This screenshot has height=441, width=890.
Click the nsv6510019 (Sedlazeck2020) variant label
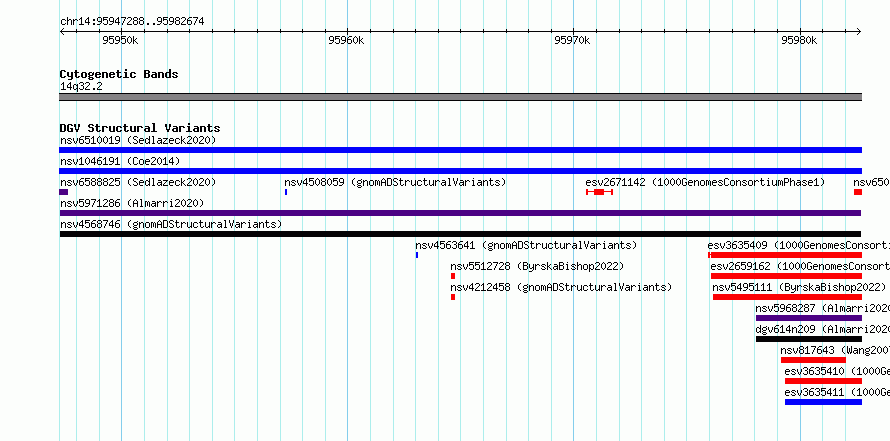pos(138,140)
